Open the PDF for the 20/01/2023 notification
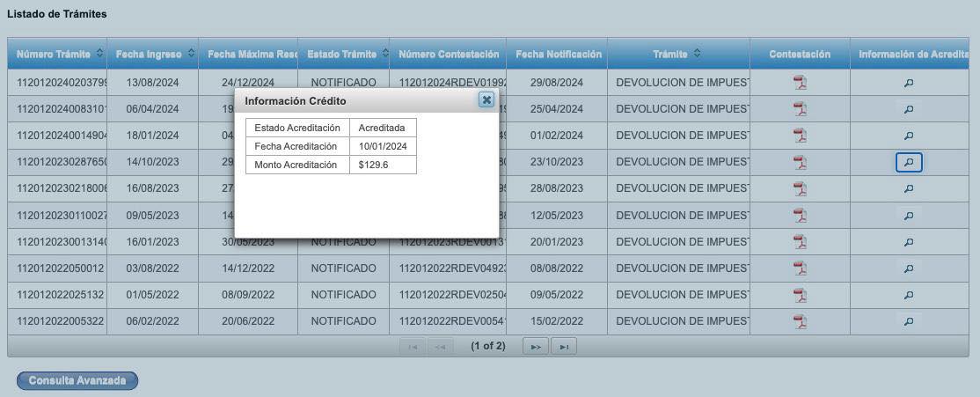 (800, 242)
